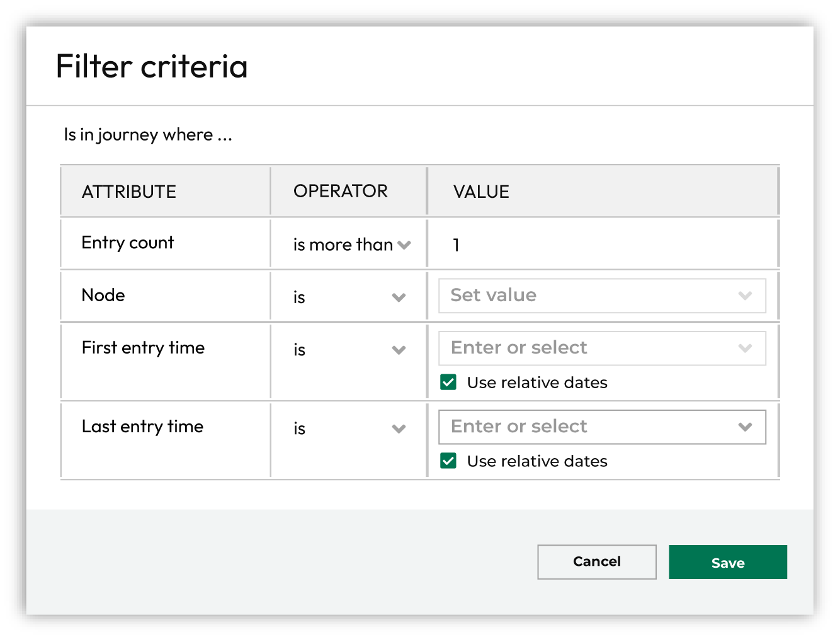Uncheck Use relative dates for Last entry time

448,461
